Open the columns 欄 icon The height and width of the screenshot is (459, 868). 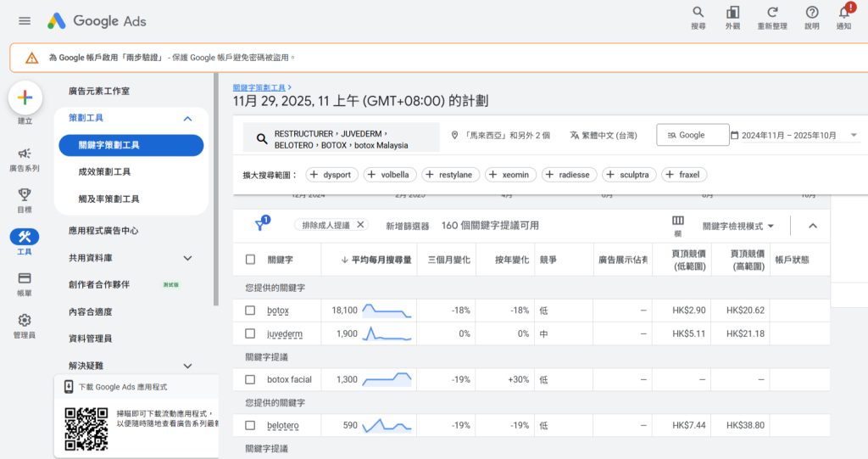pyautogui.click(x=677, y=221)
